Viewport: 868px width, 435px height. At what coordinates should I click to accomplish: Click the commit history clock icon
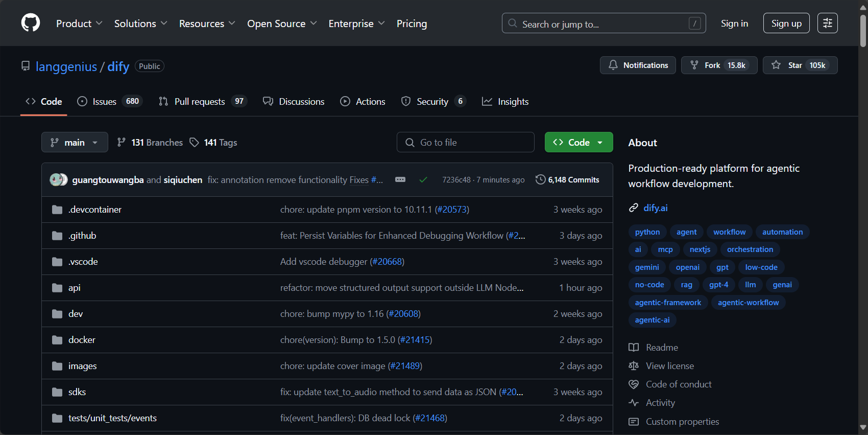click(x=540, y=179)
